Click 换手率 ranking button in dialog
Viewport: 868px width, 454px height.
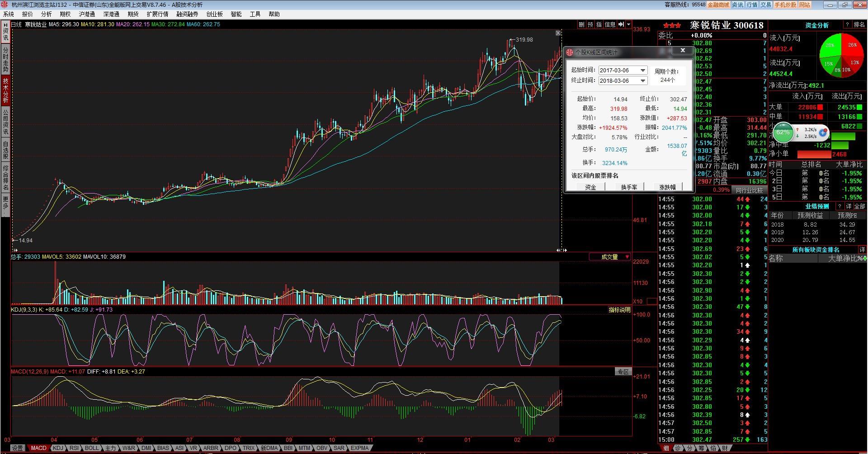(x=628, y=187)
